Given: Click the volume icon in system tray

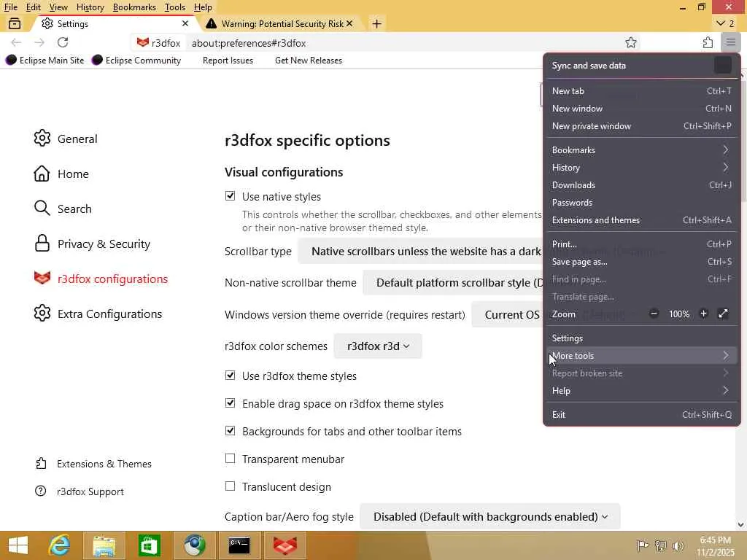Looking at the screenshot, I should coord(678,545).
